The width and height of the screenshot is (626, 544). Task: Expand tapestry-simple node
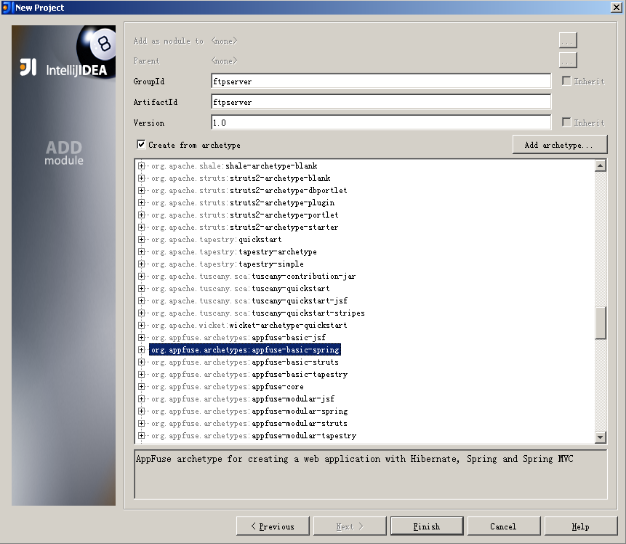(x=141, y=264)
